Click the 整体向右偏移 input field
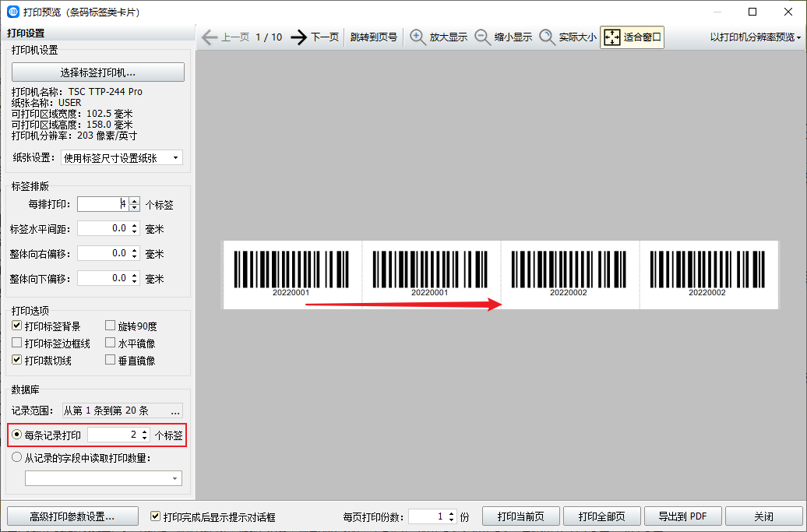The image size is (807, 532). (x=104, y=253)
